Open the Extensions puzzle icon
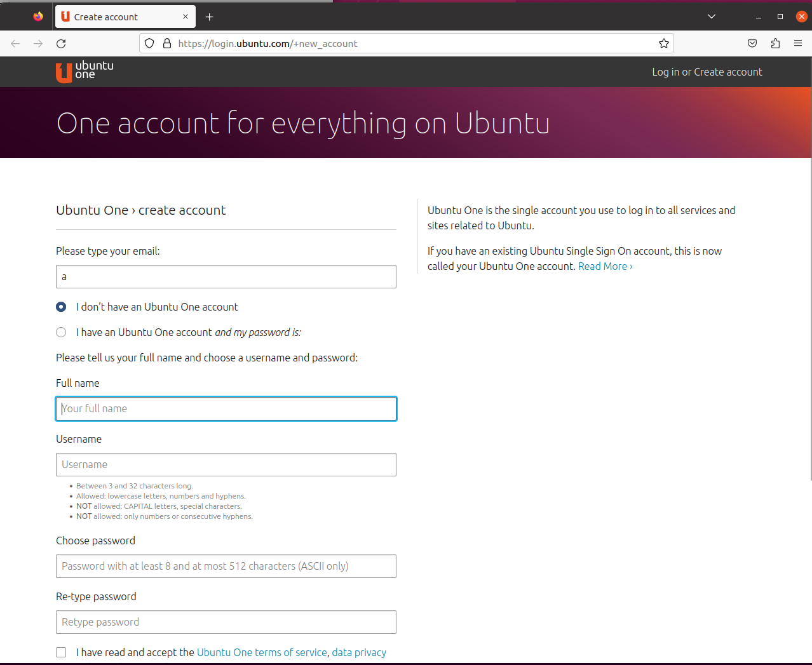 [775, 43]
